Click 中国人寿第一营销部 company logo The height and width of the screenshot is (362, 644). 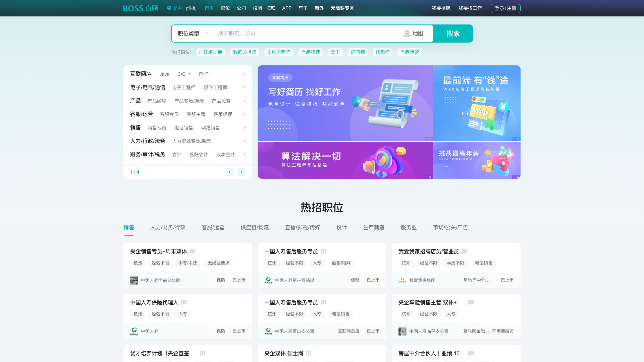coord(268,281)
